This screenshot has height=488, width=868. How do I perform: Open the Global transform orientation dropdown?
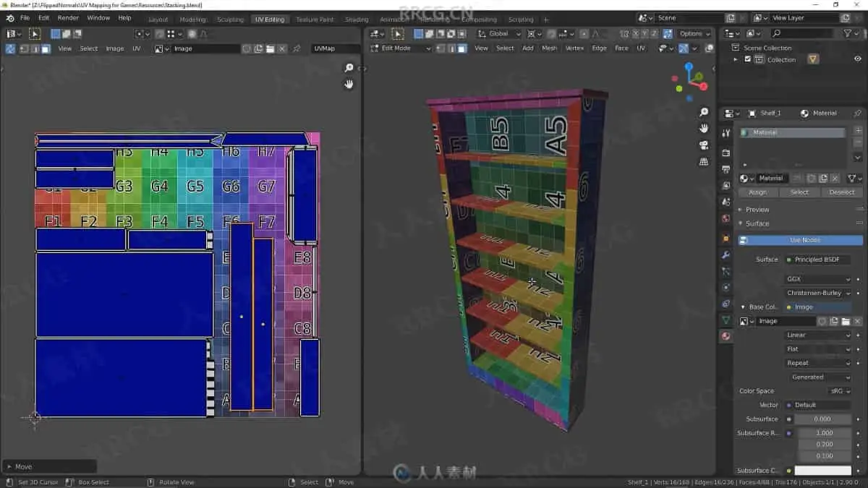[500, 33]
